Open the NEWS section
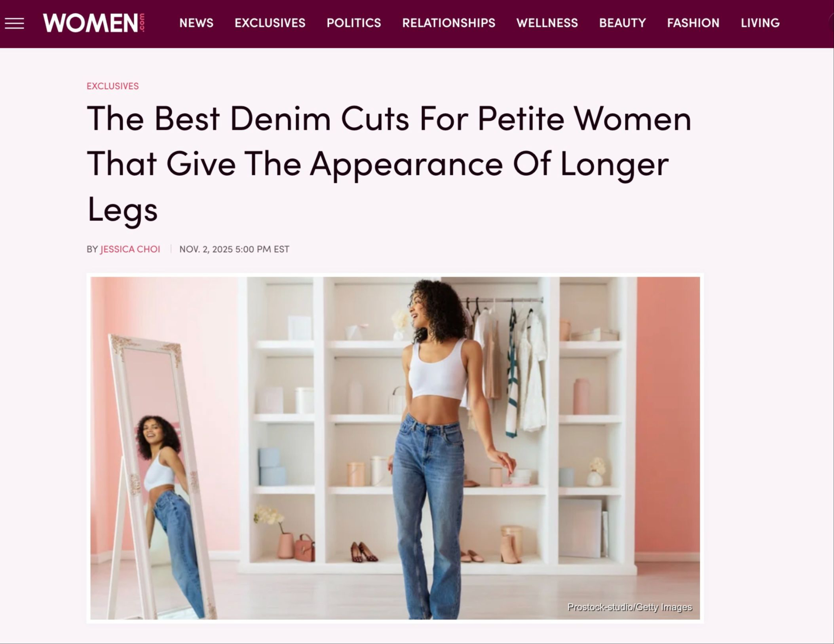 (196, 23)
